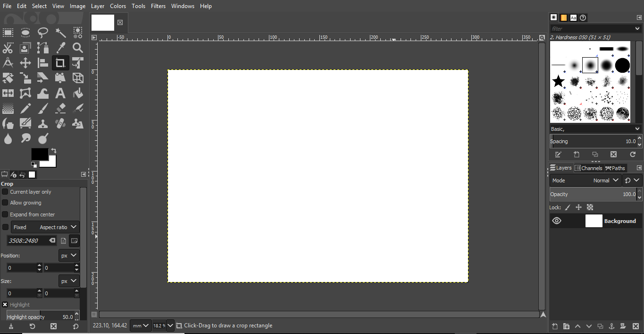Select the Pencil tool
The image size is (644, 334).
click(x=25, y=108)
